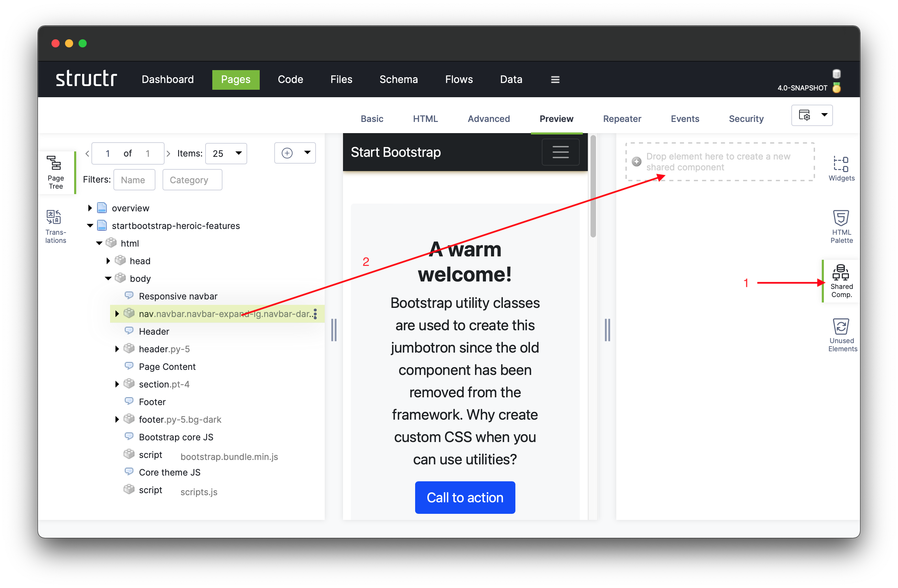
Task: Open the Widgets panel
Action: pyautogui.click(x=841, y=167)
